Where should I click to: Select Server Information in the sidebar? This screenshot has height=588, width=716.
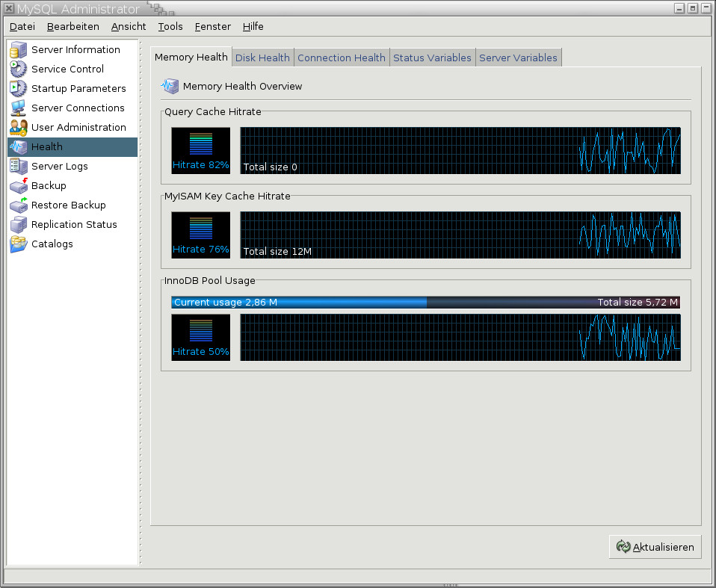pyautogui.click(x=73, y=50)
